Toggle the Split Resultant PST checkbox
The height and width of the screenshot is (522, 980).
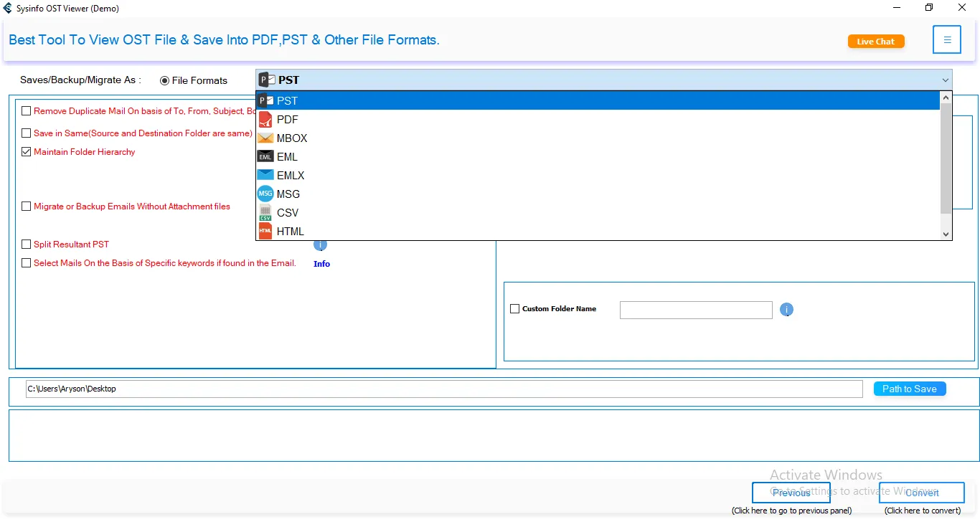pyautogui.click(x=27, y=245)
